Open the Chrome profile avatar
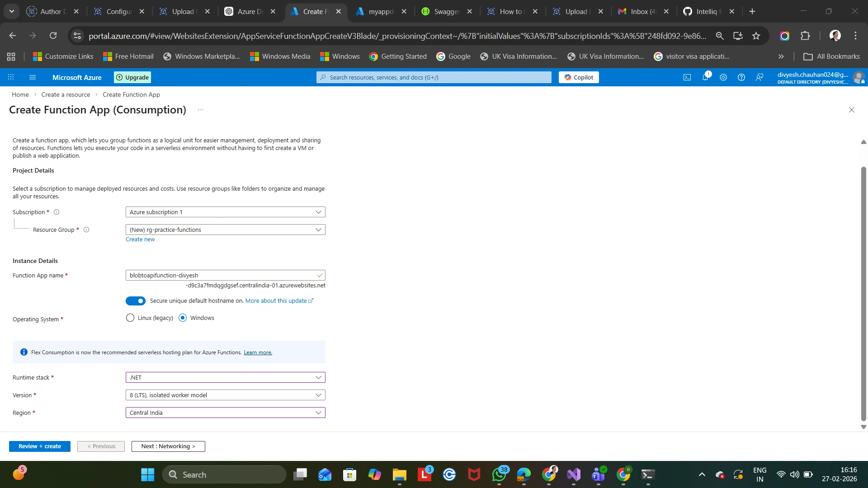 835,36
